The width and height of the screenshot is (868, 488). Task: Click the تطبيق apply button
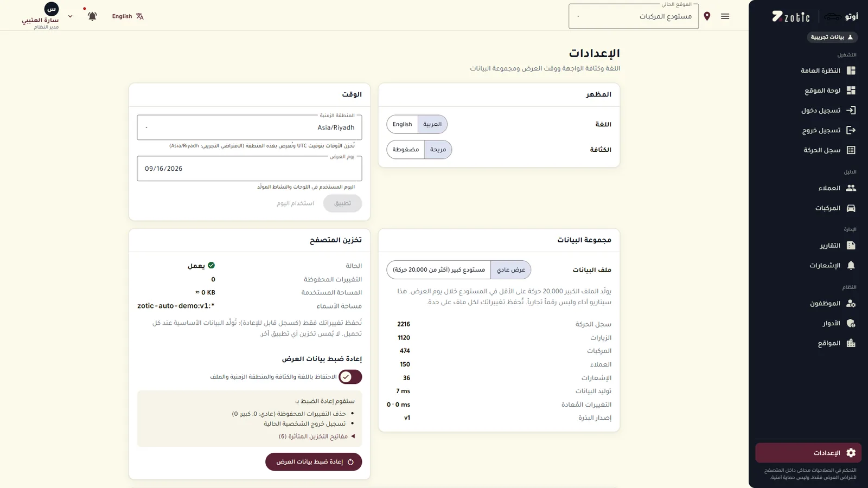click(x=342, y=203)
